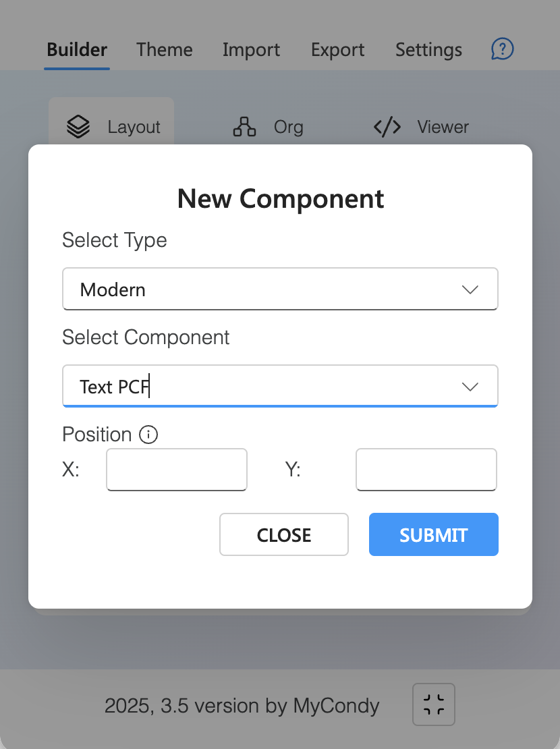Open the help chat question icon
Screen dimensions: 560x749
coord(502,49)
